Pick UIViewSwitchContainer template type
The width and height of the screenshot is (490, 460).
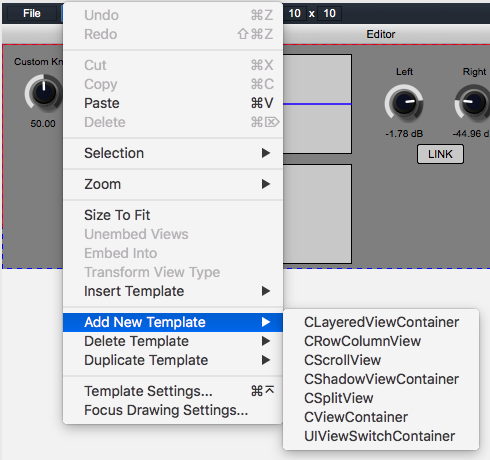pos(381,436)
